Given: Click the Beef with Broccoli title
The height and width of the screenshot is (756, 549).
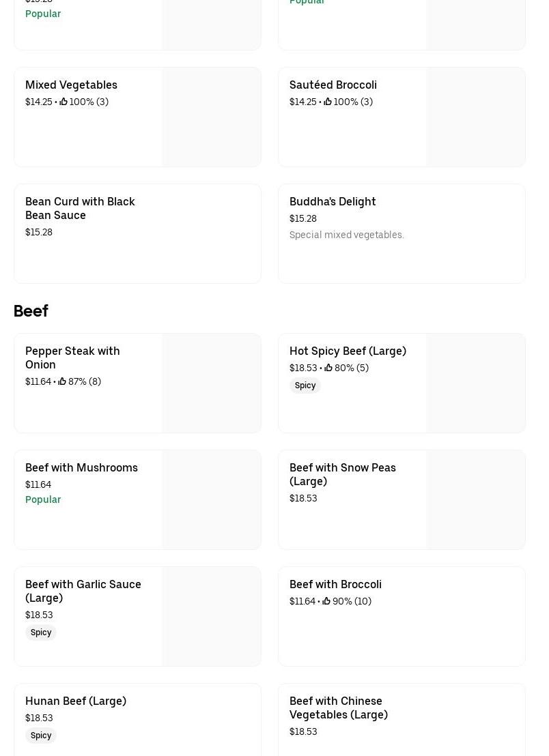Looking at the screenshot, I should [335, 584].
